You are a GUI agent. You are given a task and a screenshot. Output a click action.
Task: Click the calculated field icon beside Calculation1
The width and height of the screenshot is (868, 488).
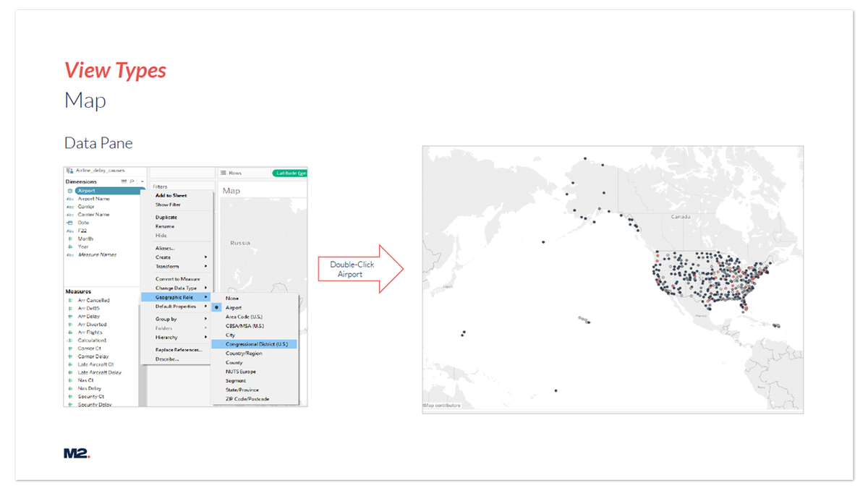pyautogui.click(x=70, y=341)
